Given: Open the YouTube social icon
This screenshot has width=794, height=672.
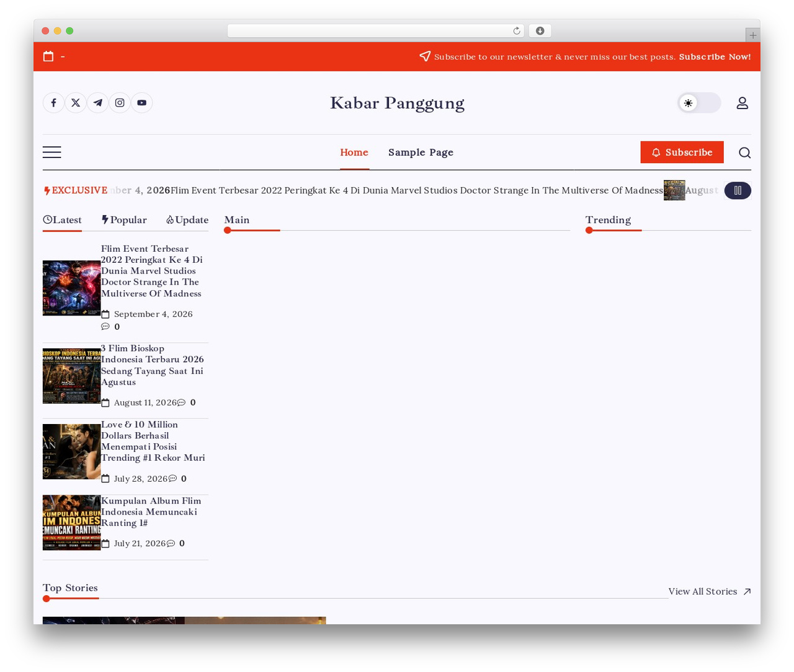Looking at the screenshot, I should tap(142, 103).
